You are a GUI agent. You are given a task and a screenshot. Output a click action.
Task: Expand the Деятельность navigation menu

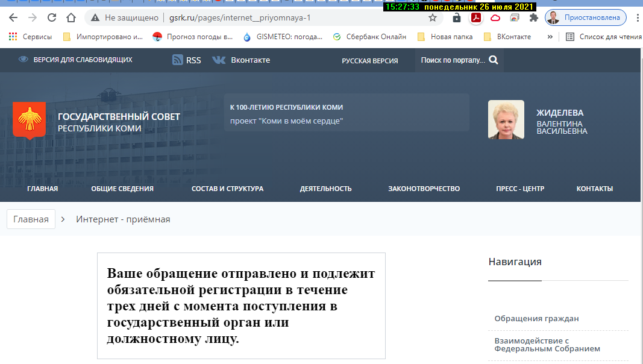[x=325, y=189]
